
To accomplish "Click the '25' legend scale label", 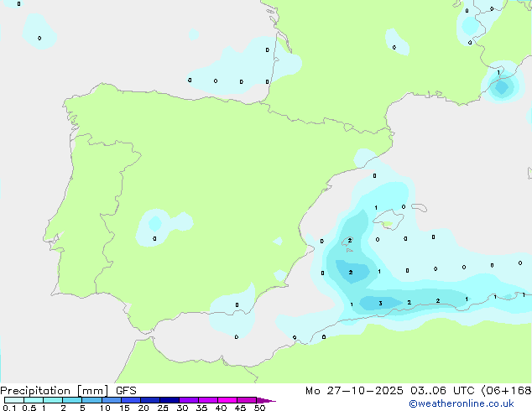I will click(x=163, y=408).
